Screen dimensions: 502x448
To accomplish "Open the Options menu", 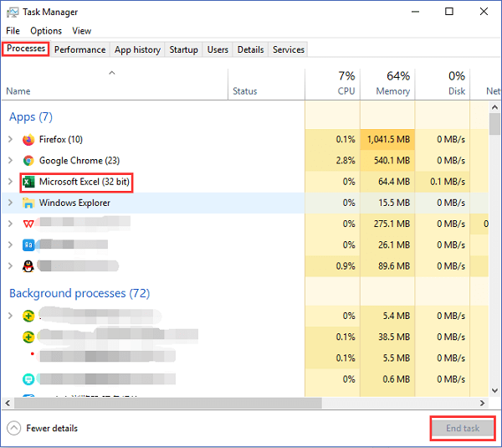I will point(46,31).
